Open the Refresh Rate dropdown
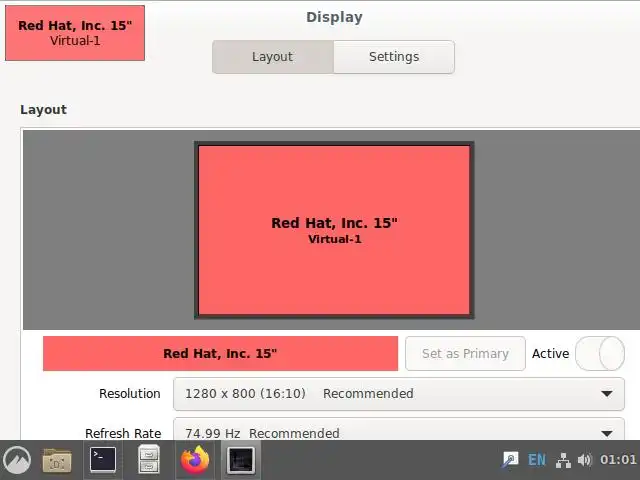 pos(399,429)
